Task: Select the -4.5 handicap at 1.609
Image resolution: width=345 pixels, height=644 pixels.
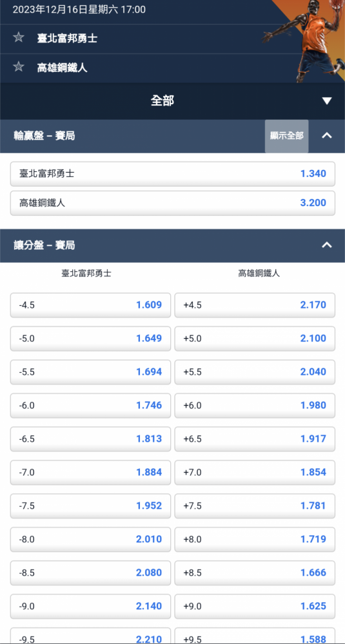Action: 90,305
